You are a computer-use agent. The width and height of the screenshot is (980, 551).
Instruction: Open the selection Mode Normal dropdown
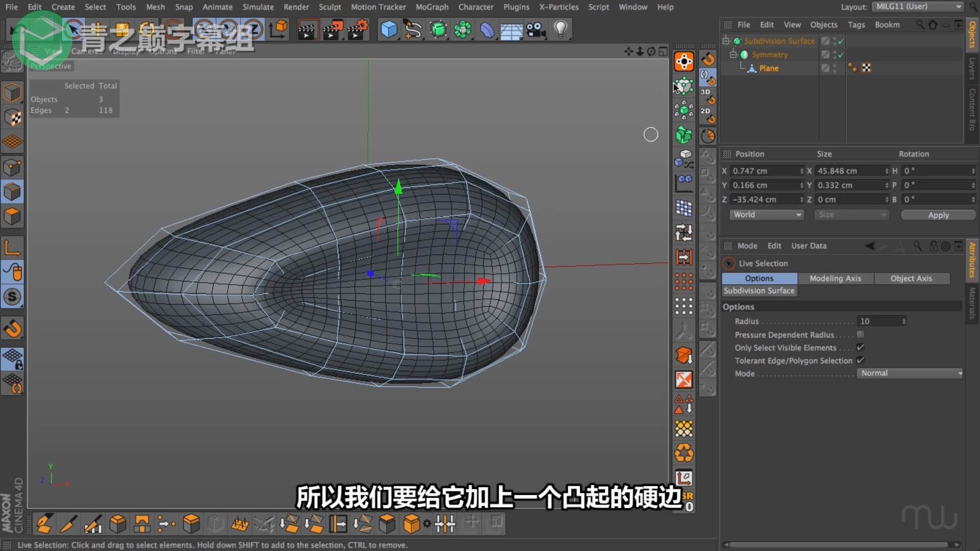(910, 373)
